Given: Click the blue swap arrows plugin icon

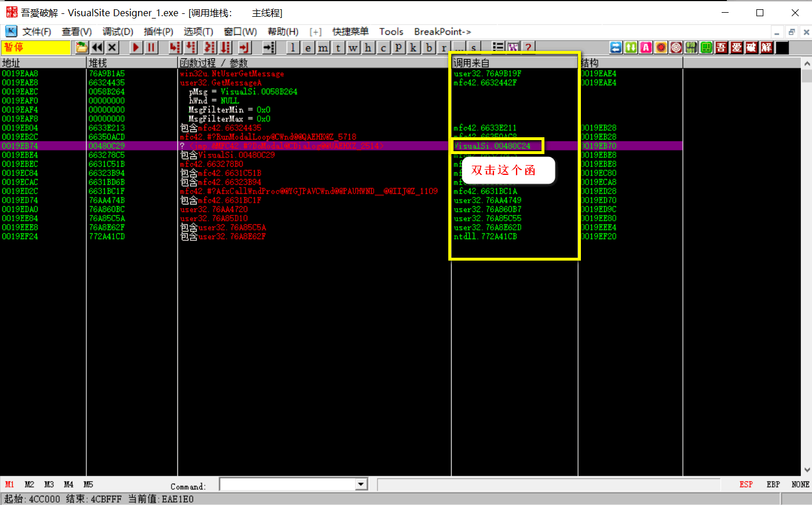Looking at the screenshot, I should point(616,47).
